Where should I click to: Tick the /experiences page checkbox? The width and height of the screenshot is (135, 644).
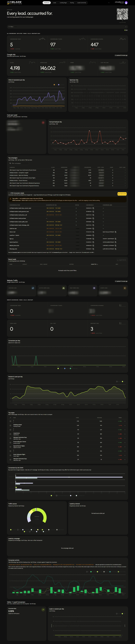pyautogui.click(x=10, y=434)
